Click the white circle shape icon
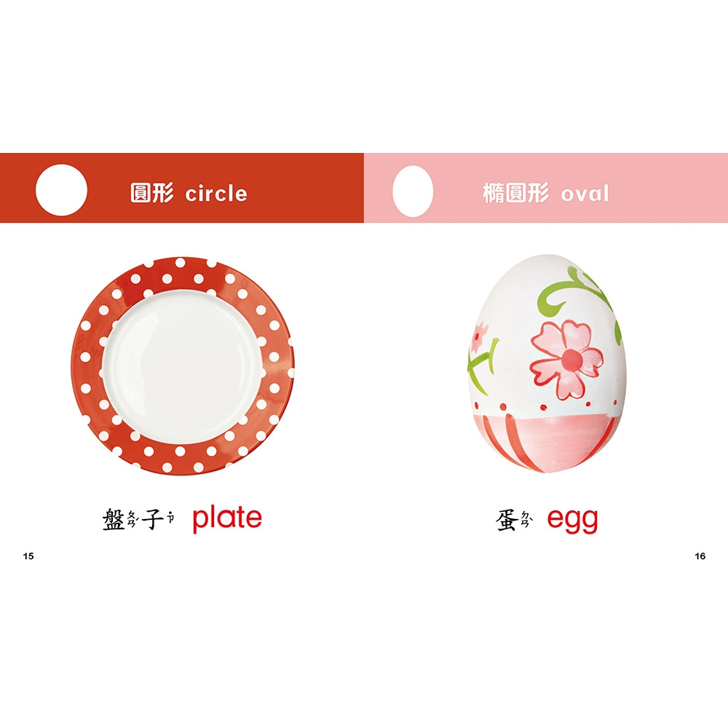This screenshot has width=728, height=728. point(61,190)
